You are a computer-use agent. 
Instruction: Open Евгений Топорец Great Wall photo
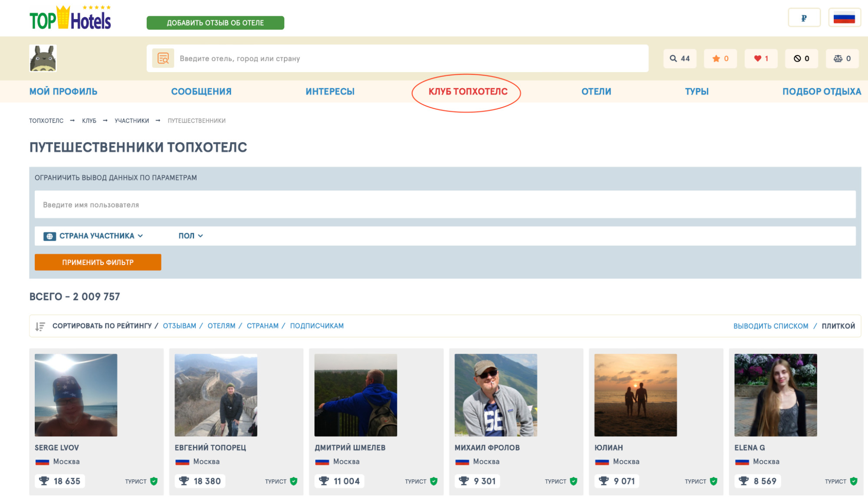click(216, 395)
